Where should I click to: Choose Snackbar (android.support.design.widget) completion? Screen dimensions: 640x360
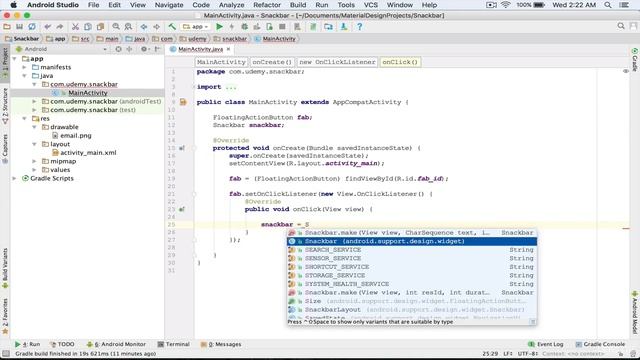point(412,241)
